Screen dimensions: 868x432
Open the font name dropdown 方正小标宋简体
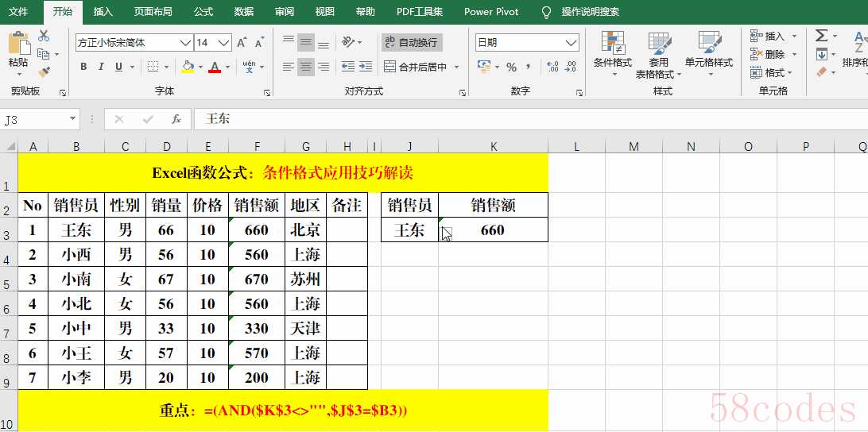[x=185, y=43]
